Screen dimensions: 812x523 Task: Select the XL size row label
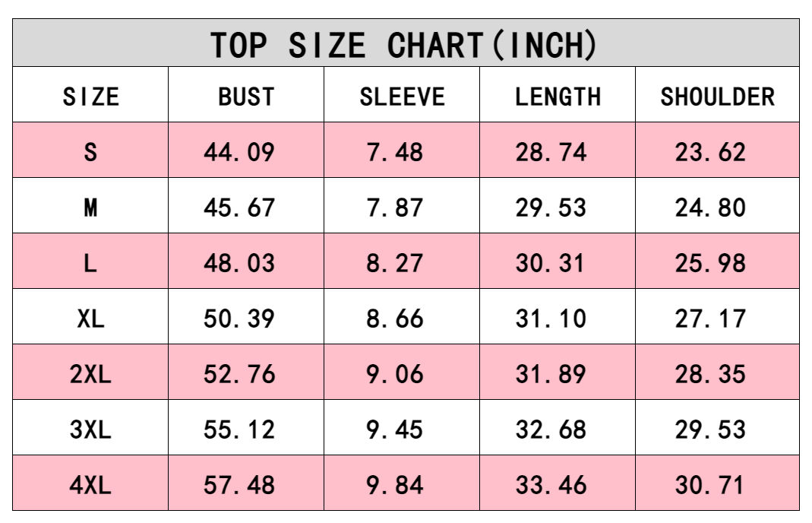click(90, 319)
